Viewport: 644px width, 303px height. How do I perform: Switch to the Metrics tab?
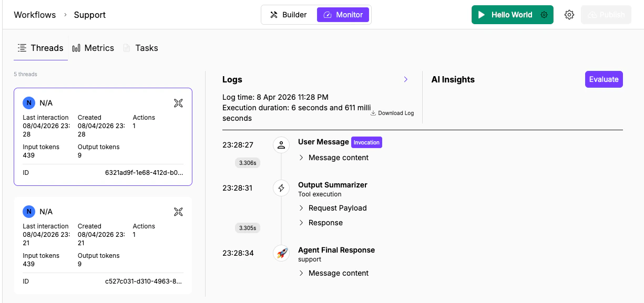[x=93, y=48]
